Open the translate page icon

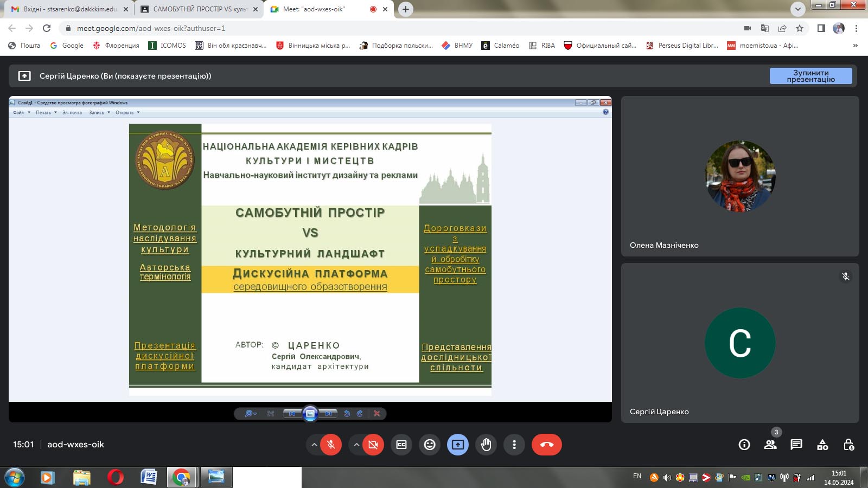pyautogui.click(x=765, y=28)
